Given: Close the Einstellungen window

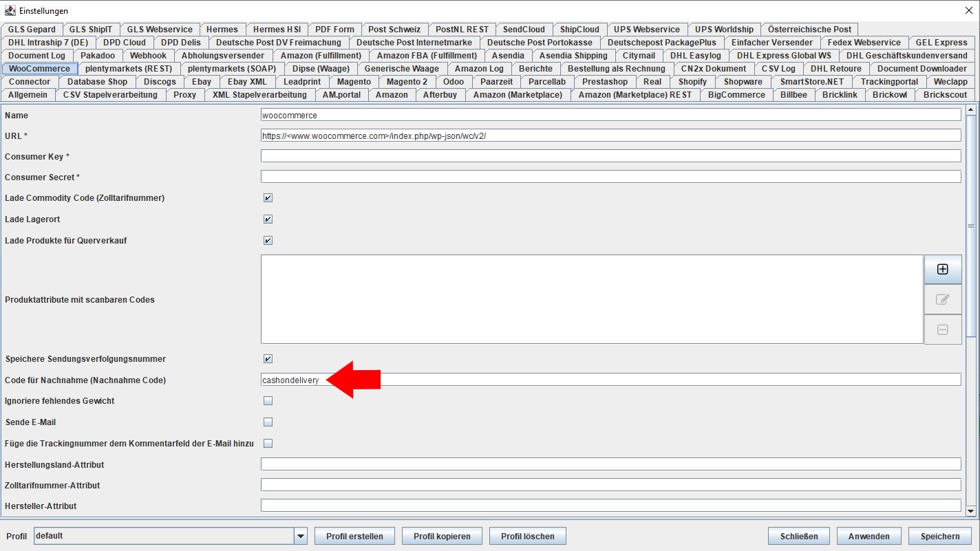Looking at the screenshot, I should click(970, 10).
